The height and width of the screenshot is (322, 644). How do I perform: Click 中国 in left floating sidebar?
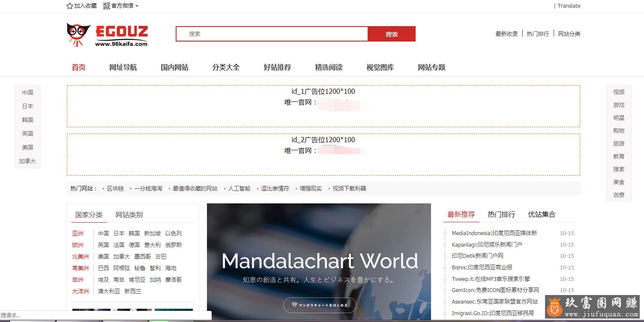(28, 92)
